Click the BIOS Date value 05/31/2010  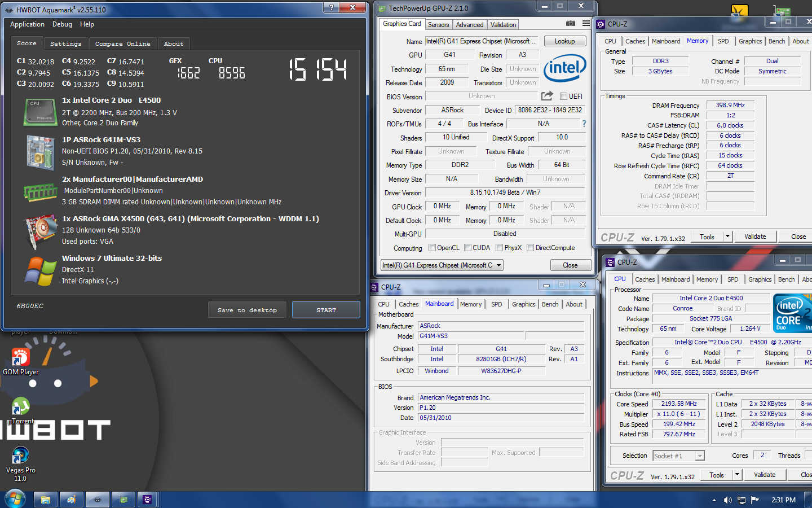pos(501,418)
